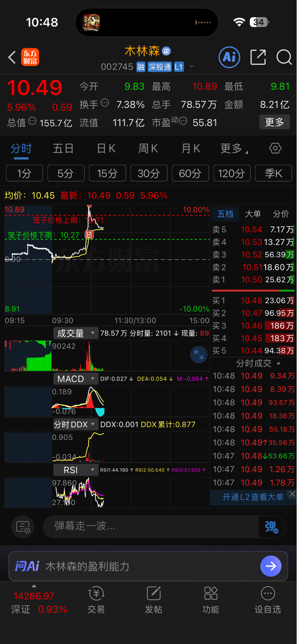
Task: Switch to the 五日 tab
Action: pos(63,148)
